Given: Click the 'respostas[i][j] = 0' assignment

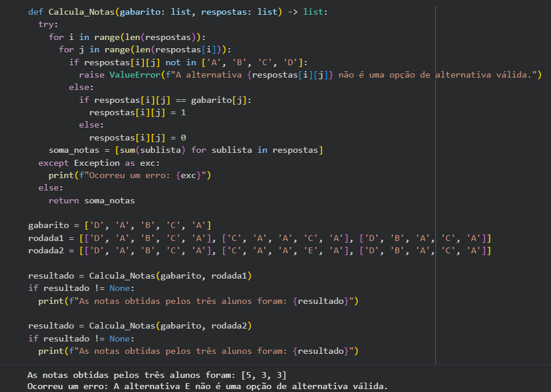Looking at the screenshot, I should pos(137,138).
